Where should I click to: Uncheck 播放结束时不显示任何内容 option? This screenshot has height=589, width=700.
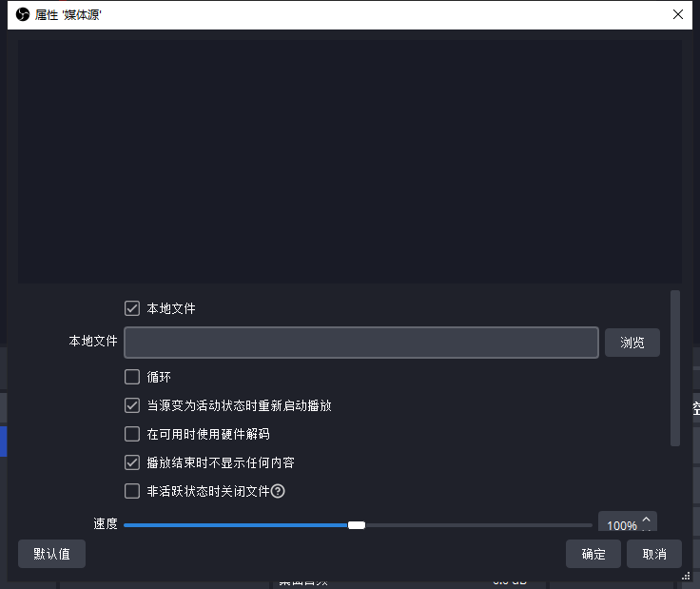[x=132, y=462]
